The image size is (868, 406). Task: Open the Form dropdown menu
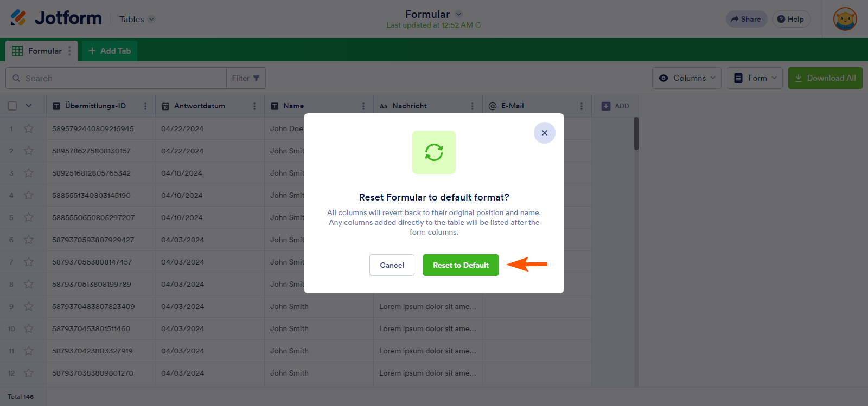tap(755, 78)
